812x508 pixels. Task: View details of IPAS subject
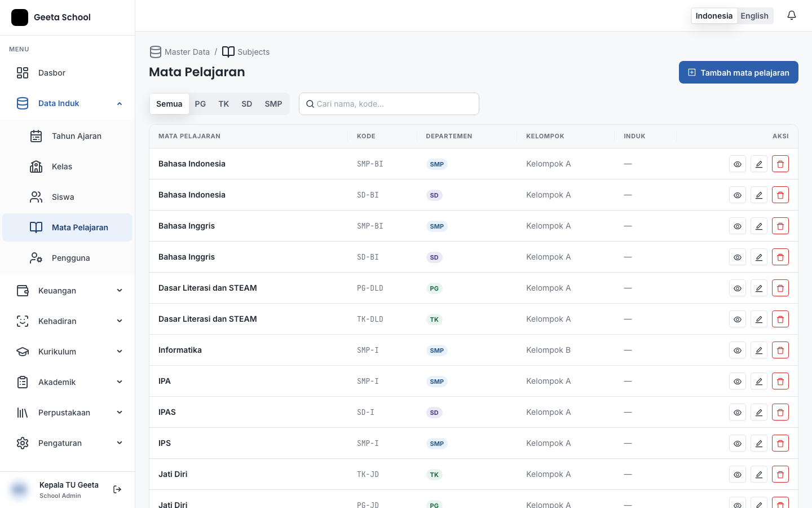(x=738, y=413)
